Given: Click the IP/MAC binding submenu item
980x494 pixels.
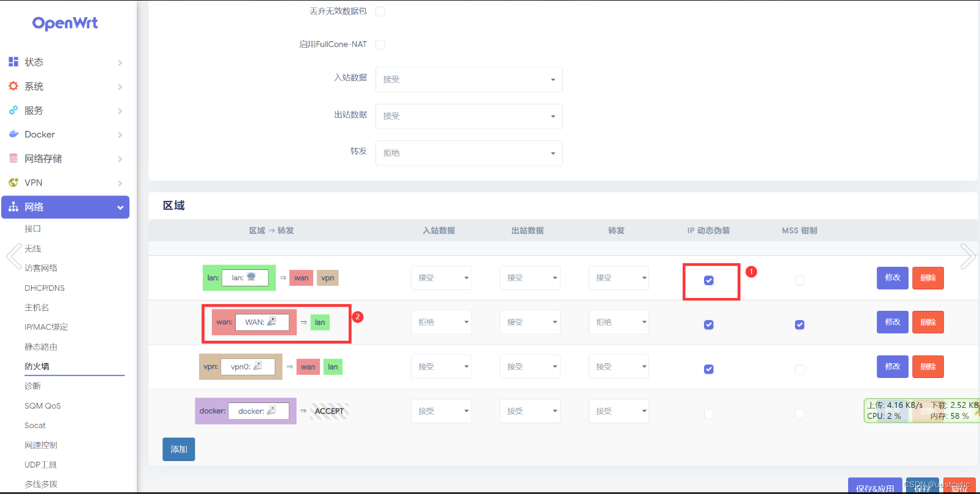Looking at the screenshot, I should point(46,327).
